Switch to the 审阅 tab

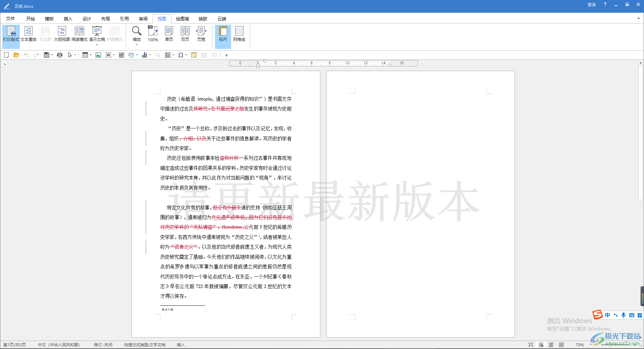pos(143,19)
